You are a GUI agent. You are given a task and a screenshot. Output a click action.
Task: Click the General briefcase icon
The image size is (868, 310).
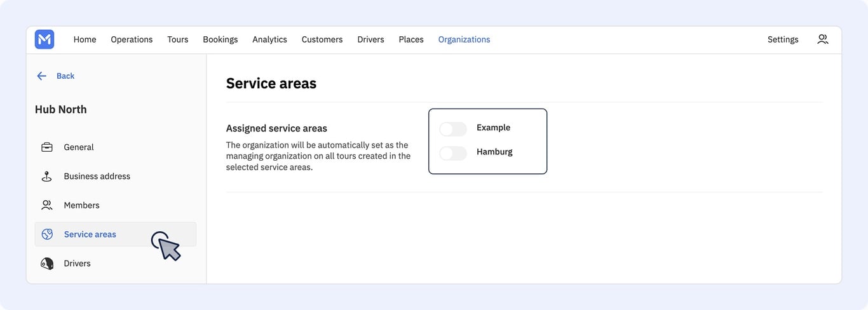pyautogui.click(x=47, y=147)
